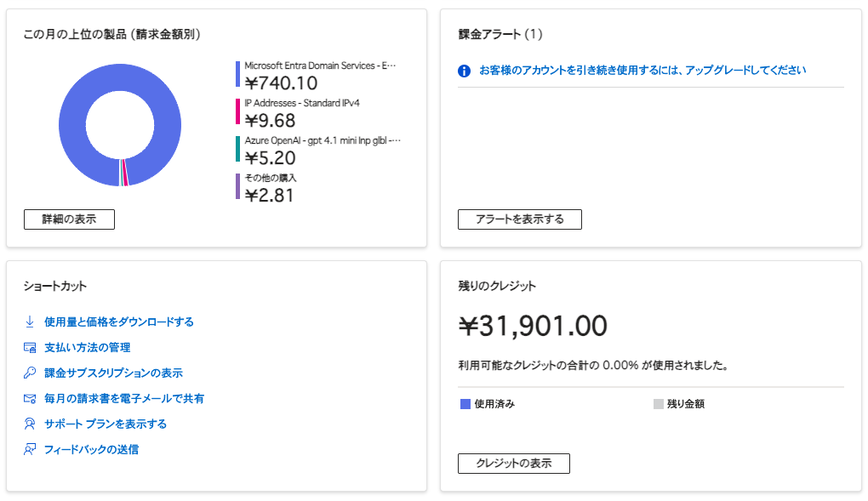Click the 残り金額 legend label
The image size is (868, 501).
pyautogui.click(x=686, y=403)
